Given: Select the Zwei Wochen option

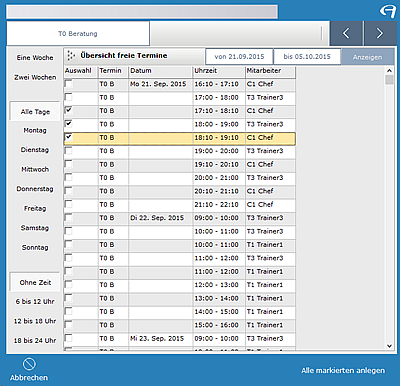Looking at the screenshot, I should pyautogui.click(x=35, y=77).
